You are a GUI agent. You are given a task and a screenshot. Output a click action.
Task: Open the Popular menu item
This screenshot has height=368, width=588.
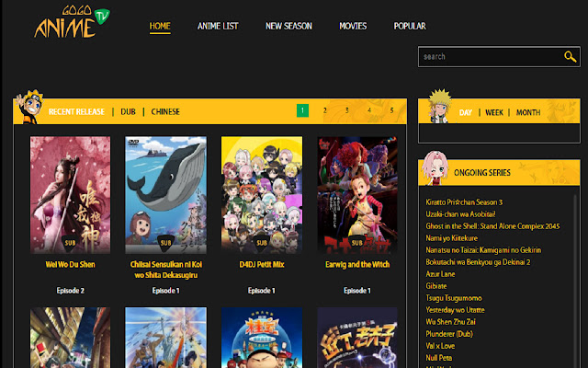tap(410, 26)
